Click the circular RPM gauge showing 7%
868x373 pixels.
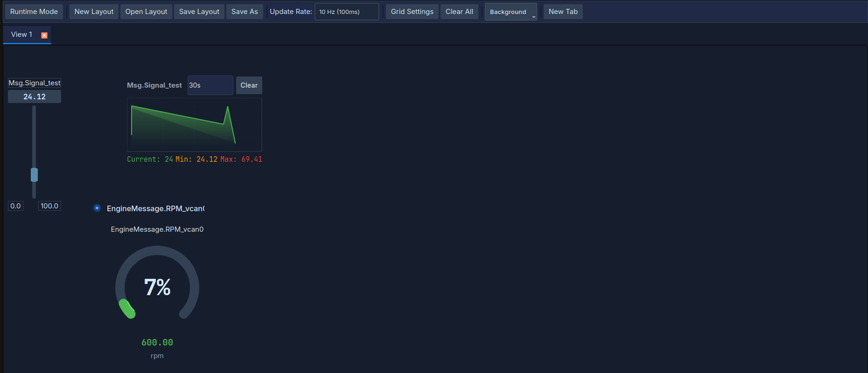[157, 285]
